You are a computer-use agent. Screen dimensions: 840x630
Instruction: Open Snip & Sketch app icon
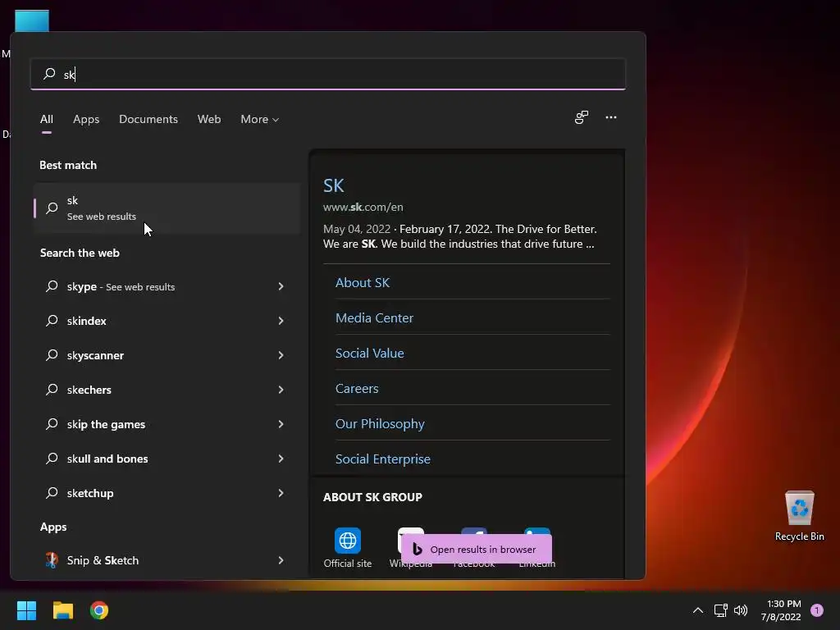[52, 560]
